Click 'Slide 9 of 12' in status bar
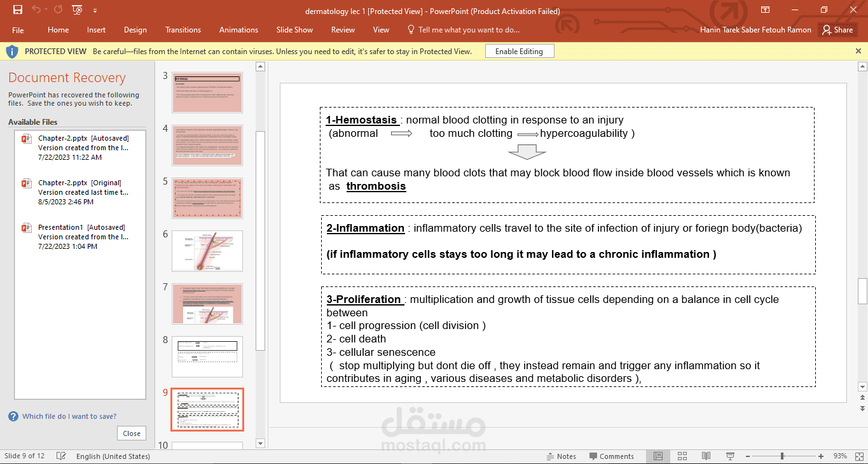This screenshot has width=868, height=464. click(25, 456)
